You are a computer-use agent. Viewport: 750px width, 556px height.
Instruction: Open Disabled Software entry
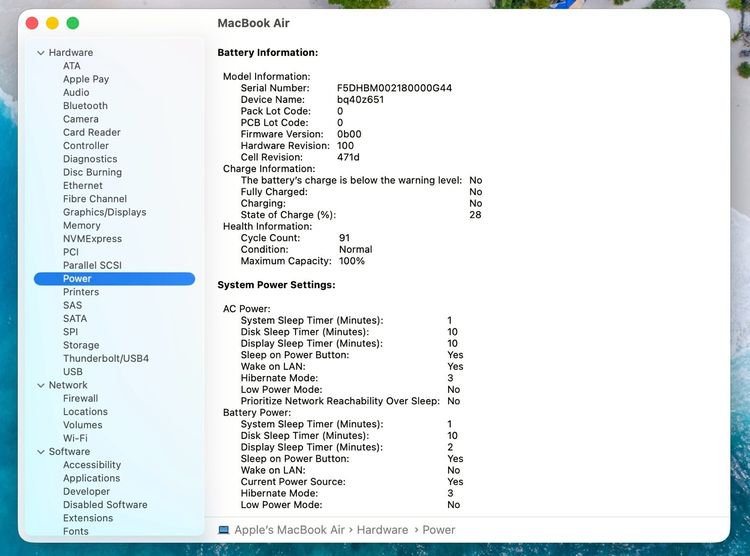click(105, 505)
